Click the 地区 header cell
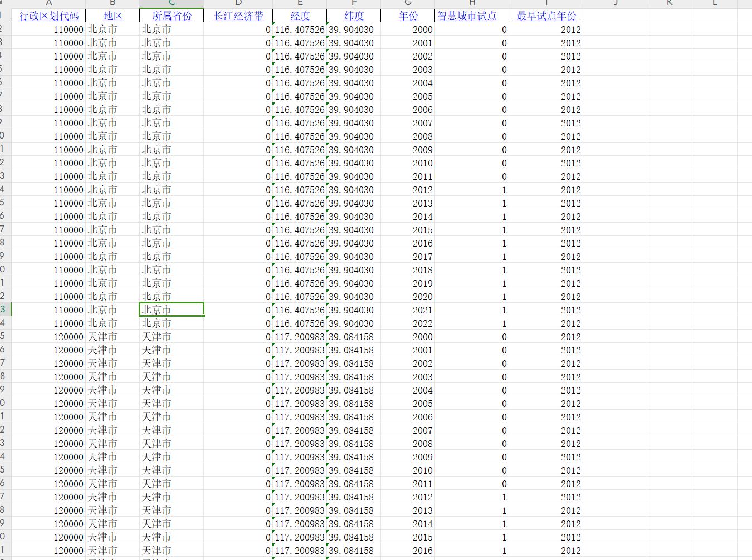 pos(113,16)
